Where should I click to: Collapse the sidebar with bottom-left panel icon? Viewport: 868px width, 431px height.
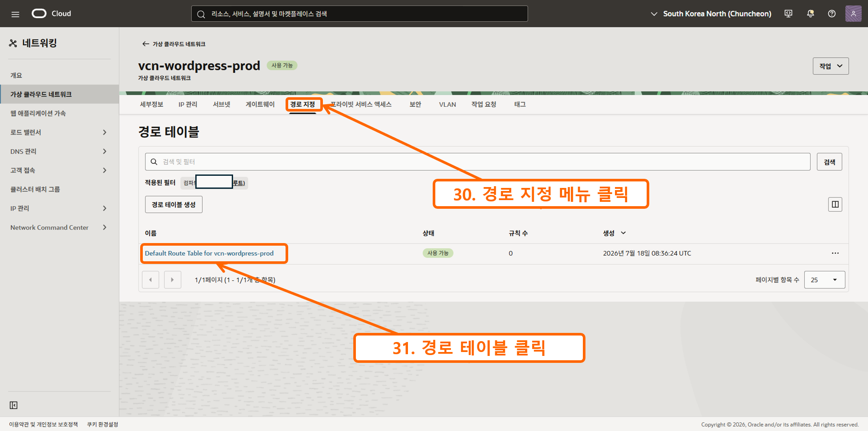(x=13, y=405)
